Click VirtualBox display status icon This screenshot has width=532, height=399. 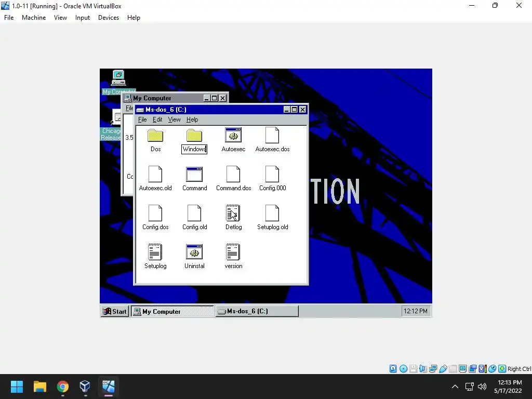(x=462, y=368)
